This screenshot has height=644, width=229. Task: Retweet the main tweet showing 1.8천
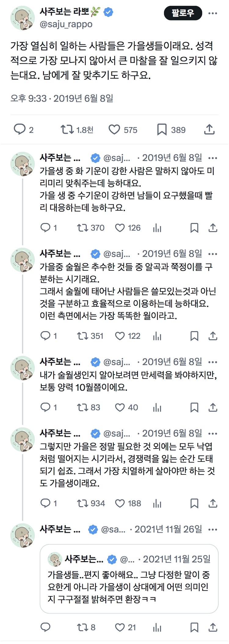click(x=77, y=130)
